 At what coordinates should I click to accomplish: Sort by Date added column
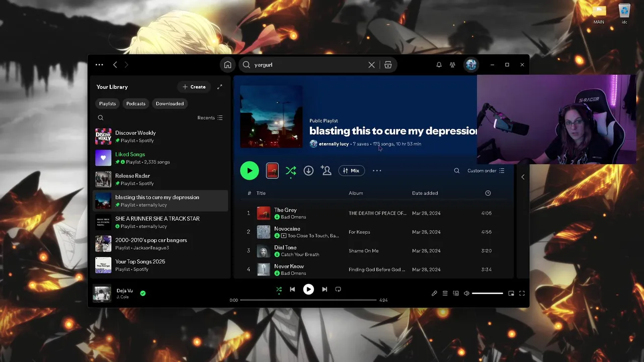click(425, 193)
